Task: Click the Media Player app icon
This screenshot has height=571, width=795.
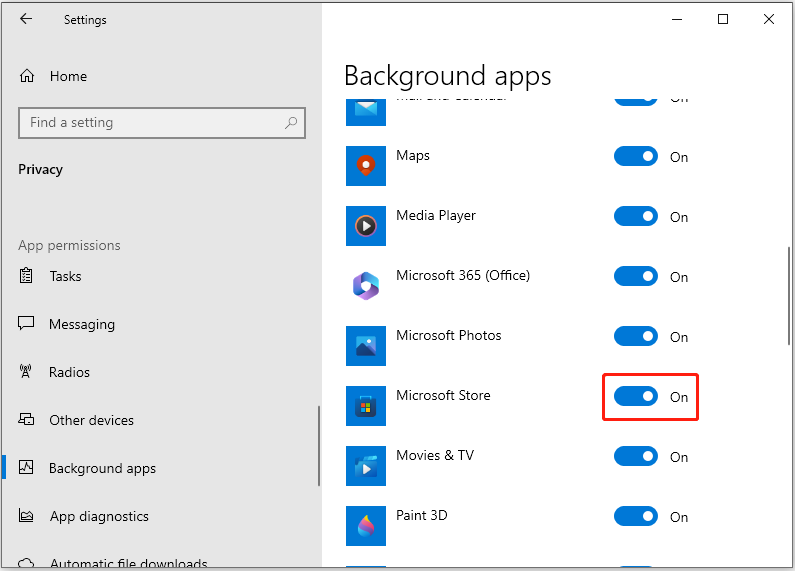Action: (x=366, y=226)
